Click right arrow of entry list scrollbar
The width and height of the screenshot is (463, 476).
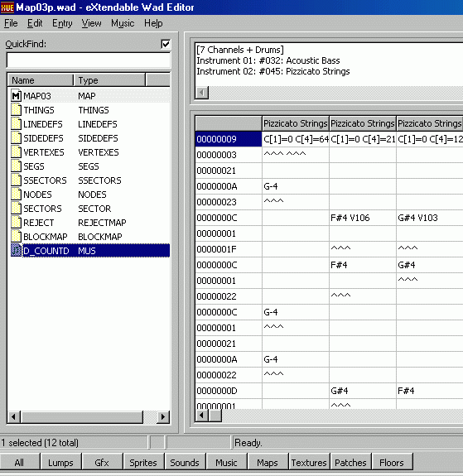pos(163,416)
